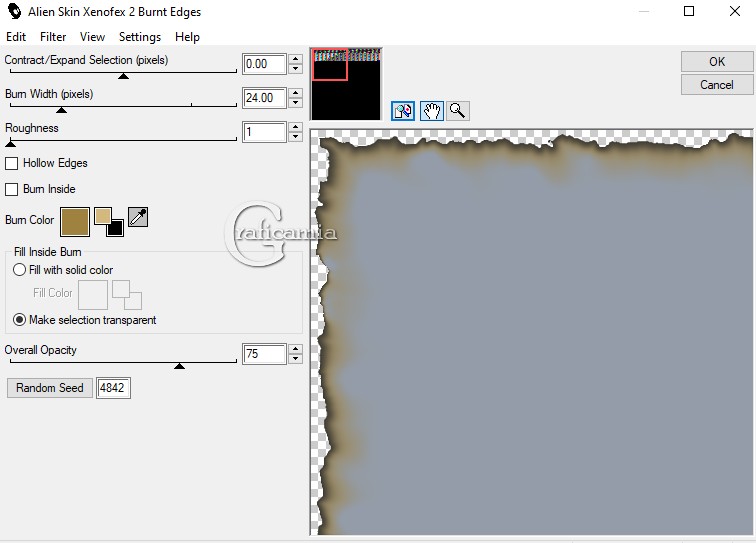756x543 pixels.
Task: Increase Overall Opacity with the up arrow
Action: coord(295,349)
